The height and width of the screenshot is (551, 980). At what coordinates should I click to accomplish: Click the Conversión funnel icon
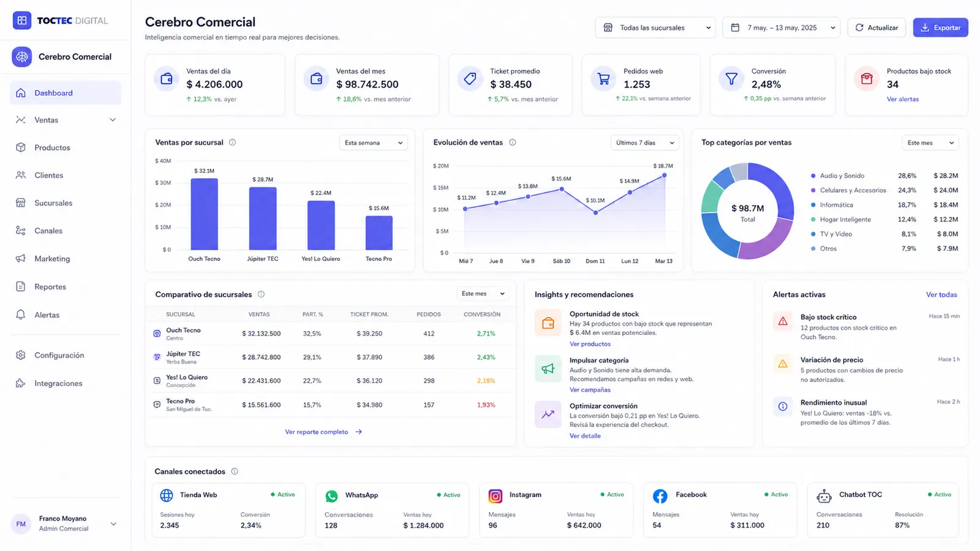[x=731, y=79]
